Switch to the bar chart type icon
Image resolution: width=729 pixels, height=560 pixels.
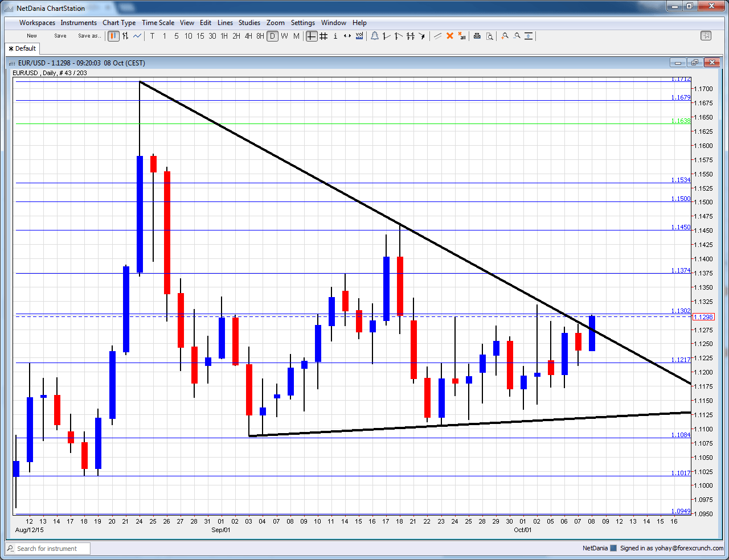coord(125,36)
